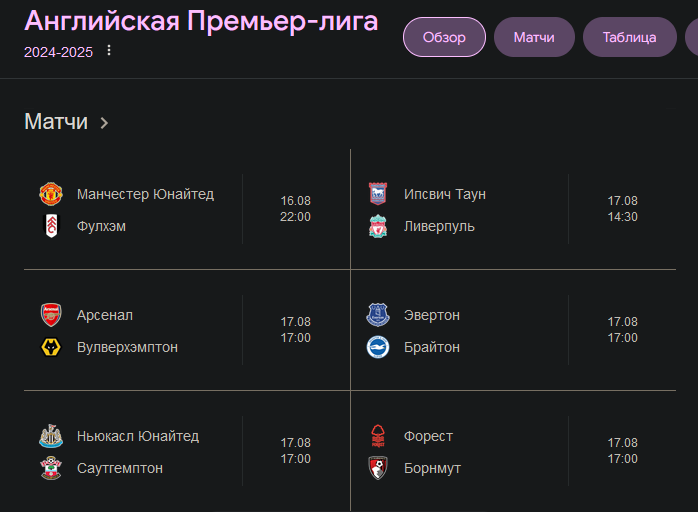Viewport: 698px width, 512px height.
Task: Open Брайтон team name
Action: click(432, 347)
